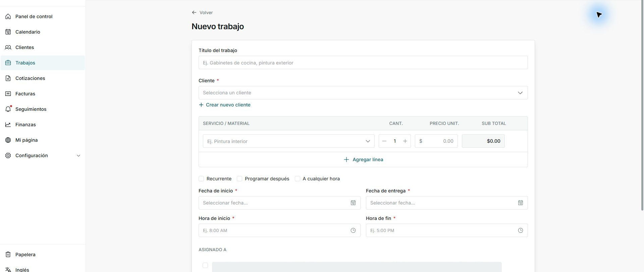Click the quantity value field showing 1
644x272 pixels.
coord(395,141)
